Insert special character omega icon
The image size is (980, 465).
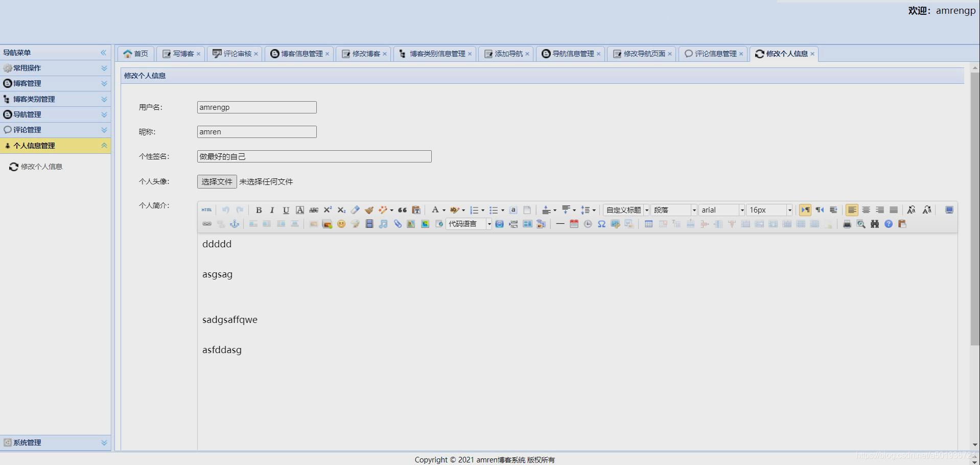(601, 224)
